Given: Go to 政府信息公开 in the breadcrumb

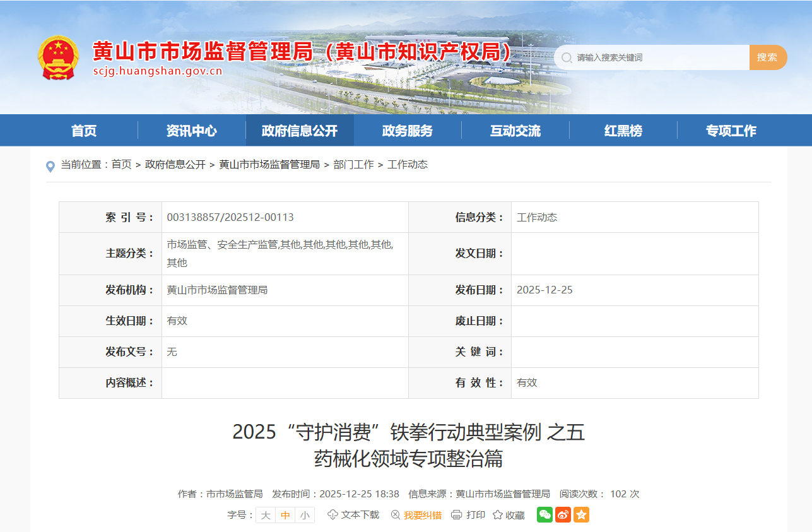Looking at the screenshot, I should pyautogui.click(x=175, y=165).
